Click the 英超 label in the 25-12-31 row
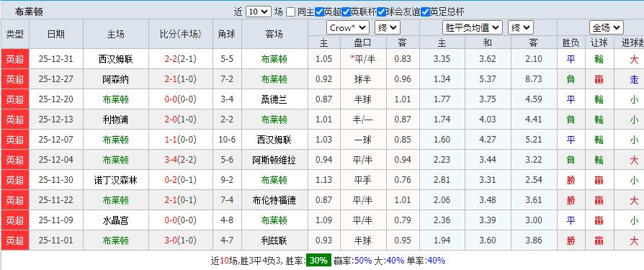Screen dimensions: 644x270 (x=15, y=59)
